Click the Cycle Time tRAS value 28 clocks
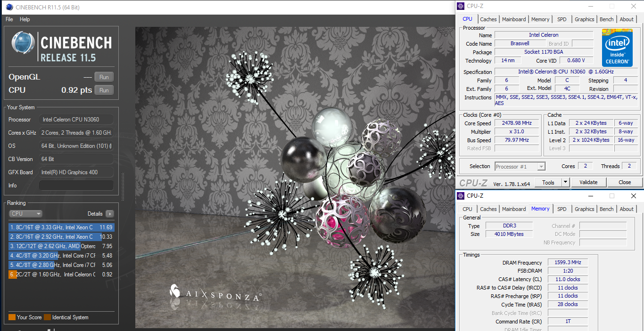Screen dimensions: 644x331 tap(568, 305)
